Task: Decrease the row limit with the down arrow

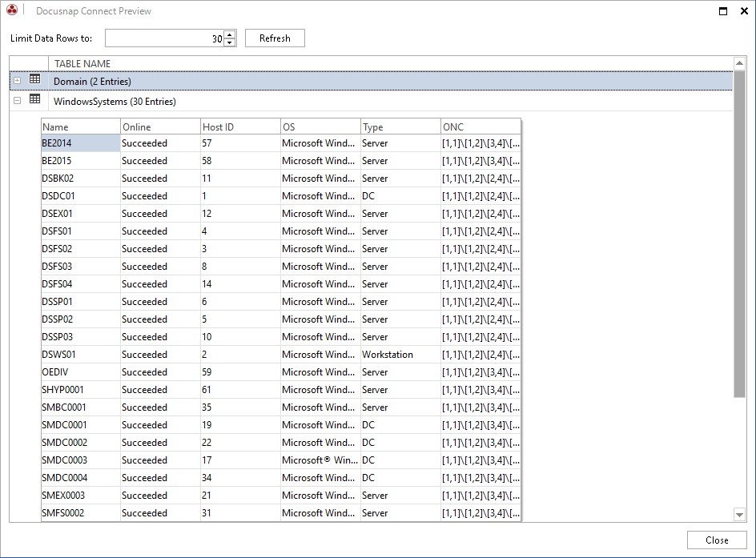Action: pyautogui.click(x=230, y=42)
